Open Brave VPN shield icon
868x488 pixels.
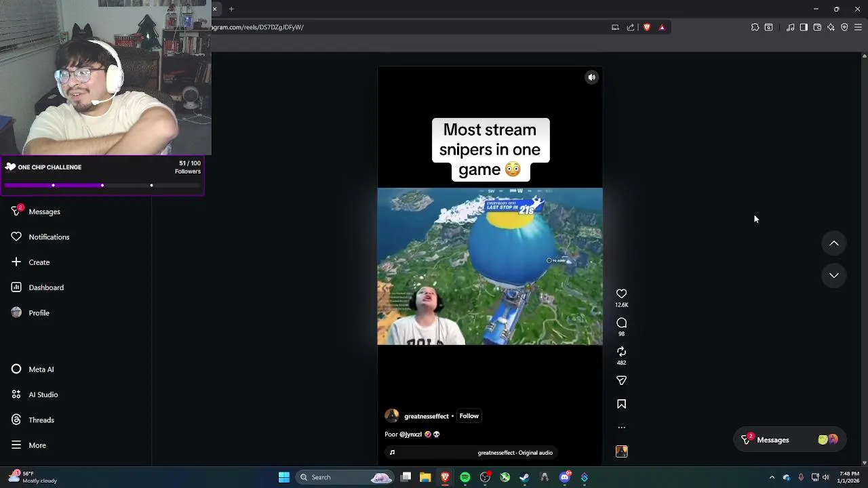[x=844, y=27]
